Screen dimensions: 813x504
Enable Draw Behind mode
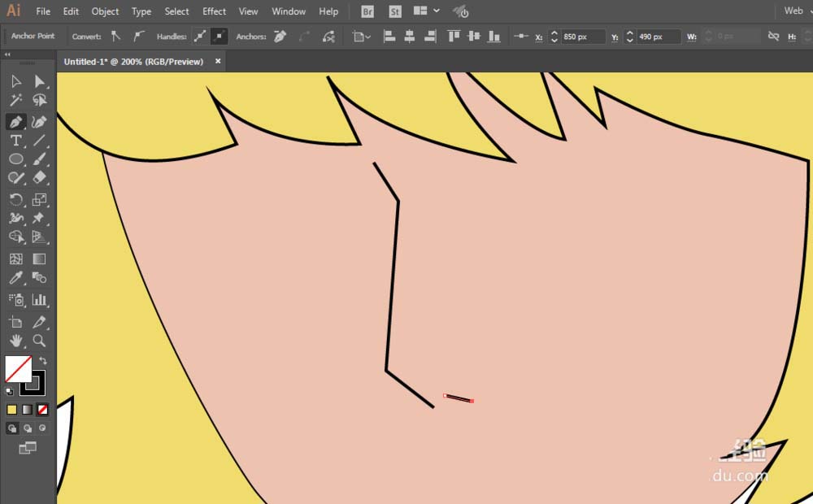tap(28, 428)
